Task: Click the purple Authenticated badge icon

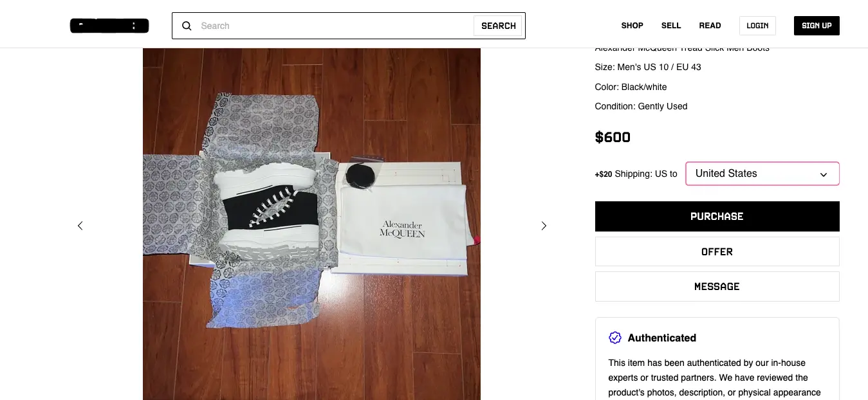Action: click(615, 338)
